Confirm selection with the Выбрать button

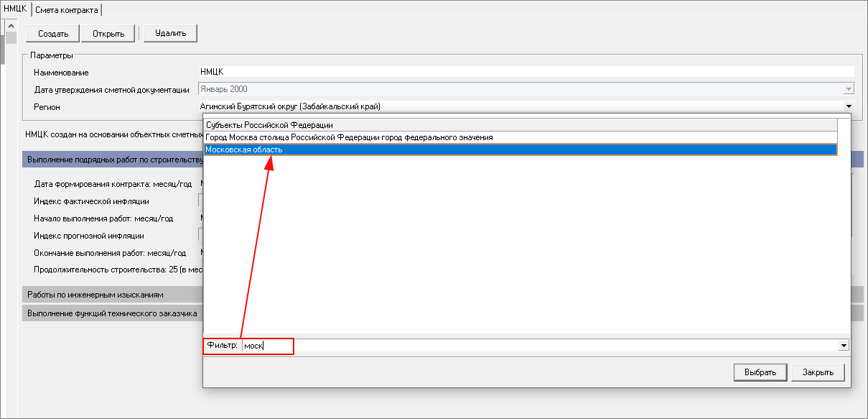pyautogui.click(x=760, y=372)
